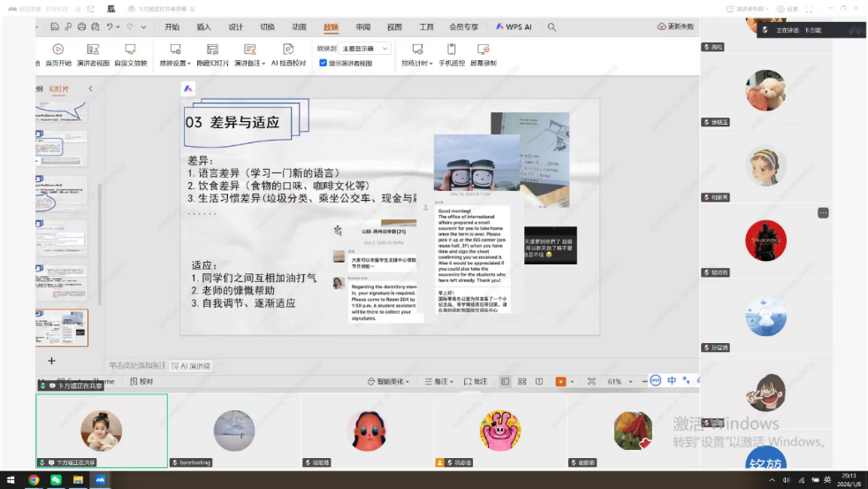Open 手机遥控 phone remote control
The width and height of the screenshot is (868, 489).
tap(452, 50)
